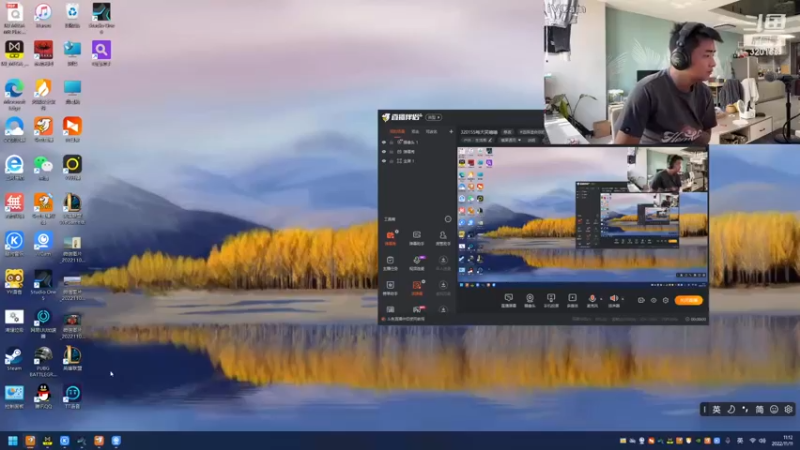Open the person-shaped room manager tool
Image resolution: width=800 pixels, height=450 pixels.
[442, 237]
